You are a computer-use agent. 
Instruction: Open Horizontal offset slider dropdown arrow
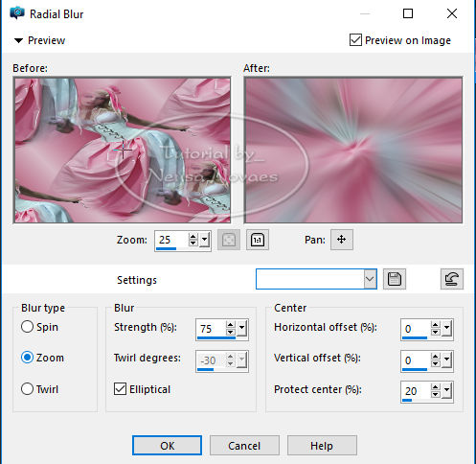click(446, 329)
